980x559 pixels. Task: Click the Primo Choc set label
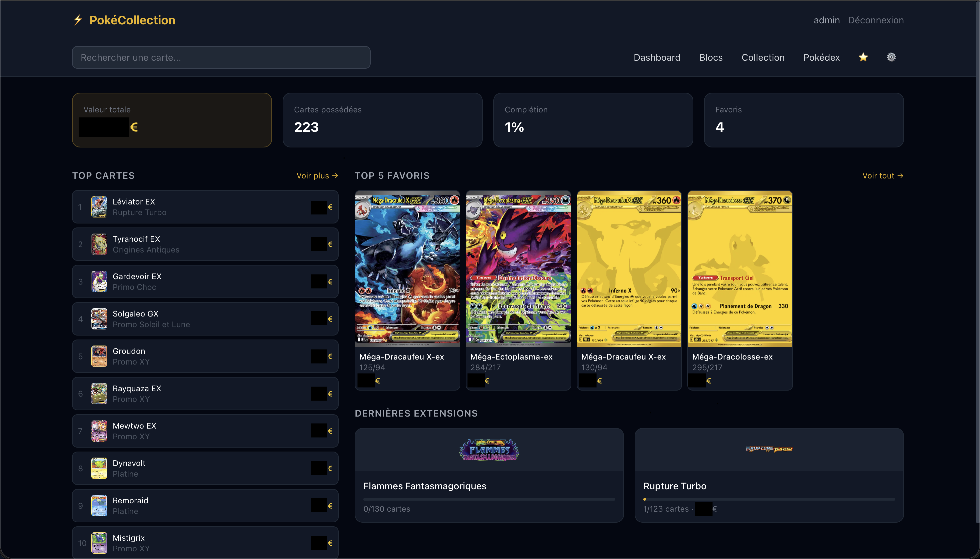coord(134,287)
